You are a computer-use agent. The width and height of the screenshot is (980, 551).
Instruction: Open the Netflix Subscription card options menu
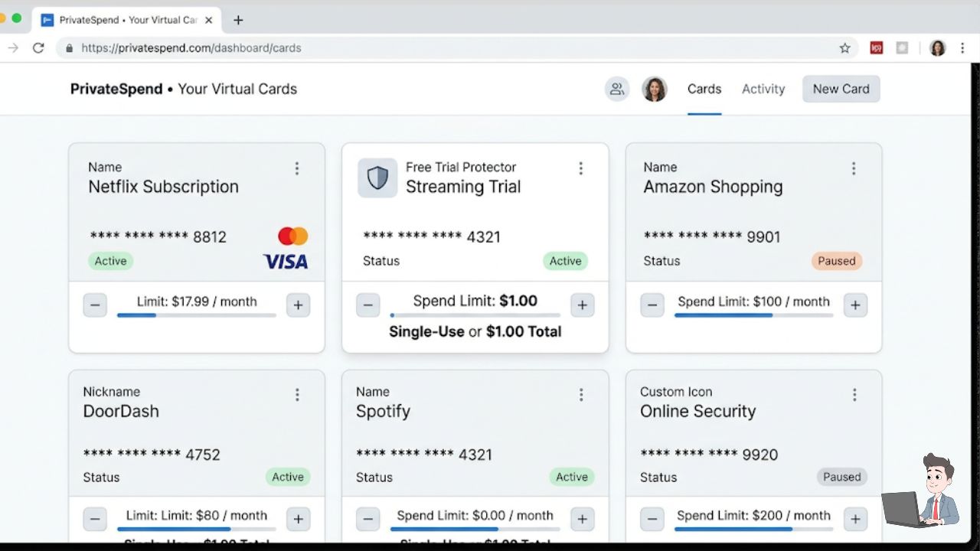pos(297,169)
